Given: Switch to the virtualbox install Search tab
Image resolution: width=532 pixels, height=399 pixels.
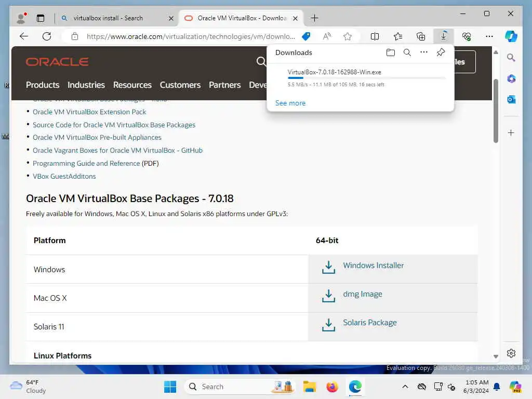Looking at the screenshot, I should (x=118, y=18).
